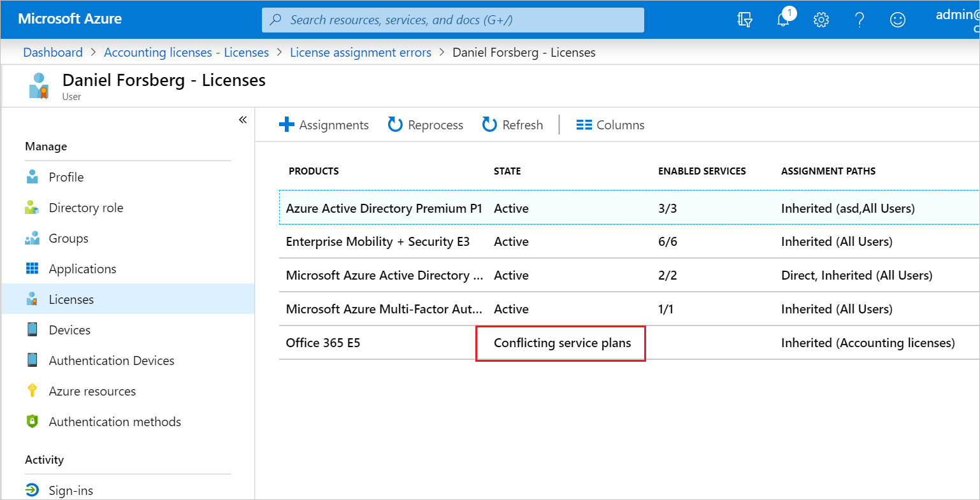
Task: Focus the Search resources, services, and docs field
Action: point(453,20)
